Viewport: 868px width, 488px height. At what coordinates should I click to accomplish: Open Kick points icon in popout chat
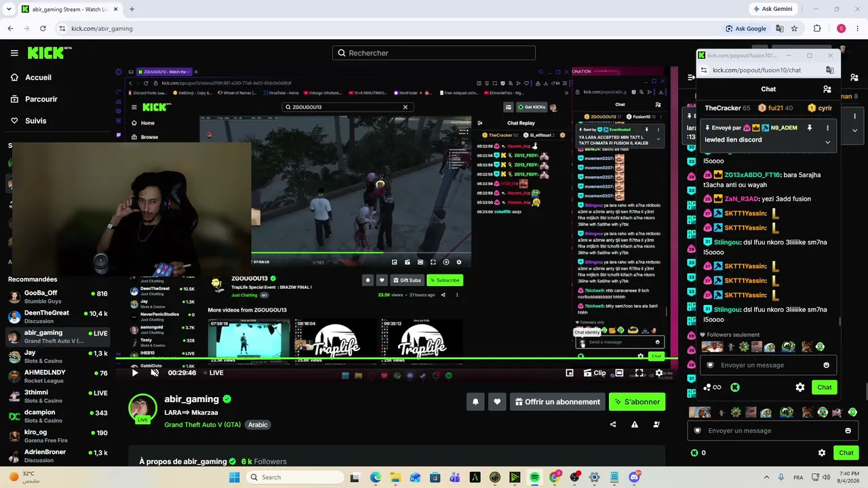click(x=735, y=387)
